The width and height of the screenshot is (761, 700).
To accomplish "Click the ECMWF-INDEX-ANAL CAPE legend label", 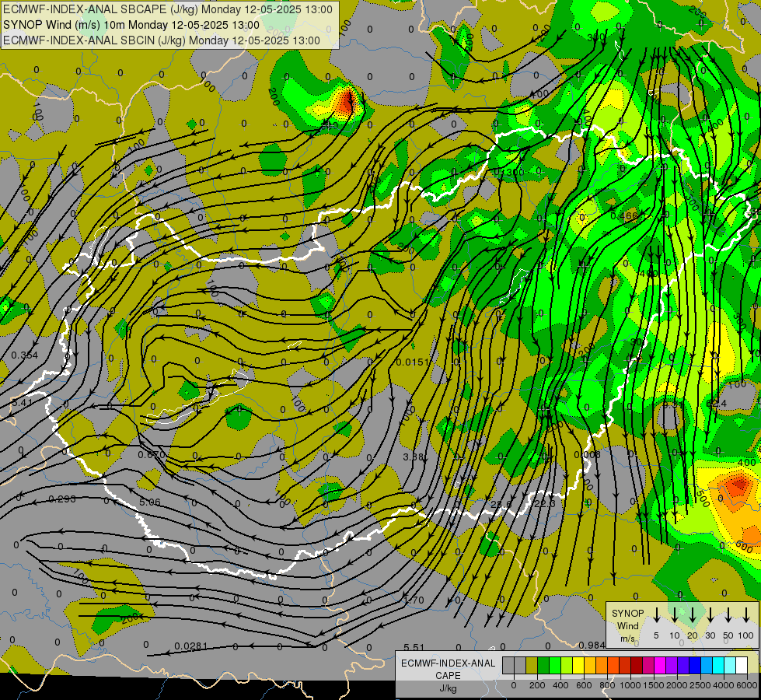I will click(x=448, y=670).
